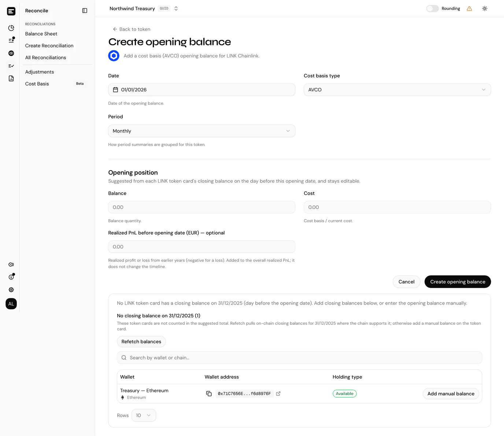This screenshot has width=504, height=436.
Task: Click the Cost input field
Action: coord(397,207)
